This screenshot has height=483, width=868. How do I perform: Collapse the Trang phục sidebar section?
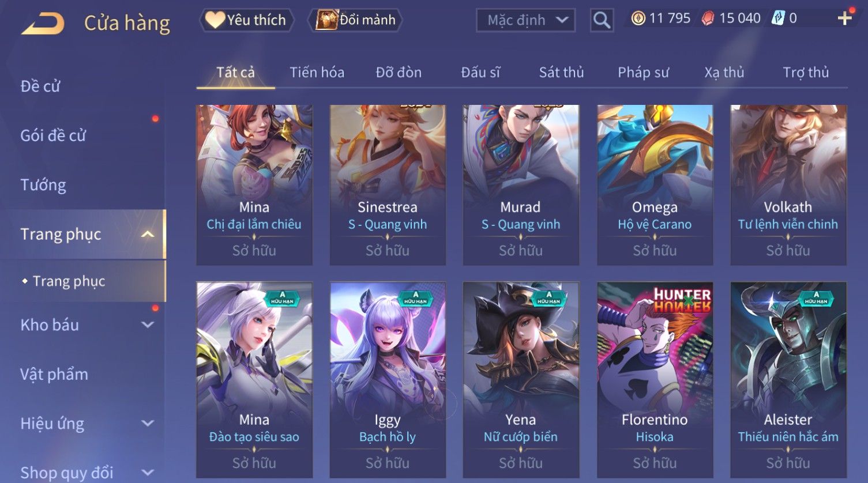(x=148, y=234)
